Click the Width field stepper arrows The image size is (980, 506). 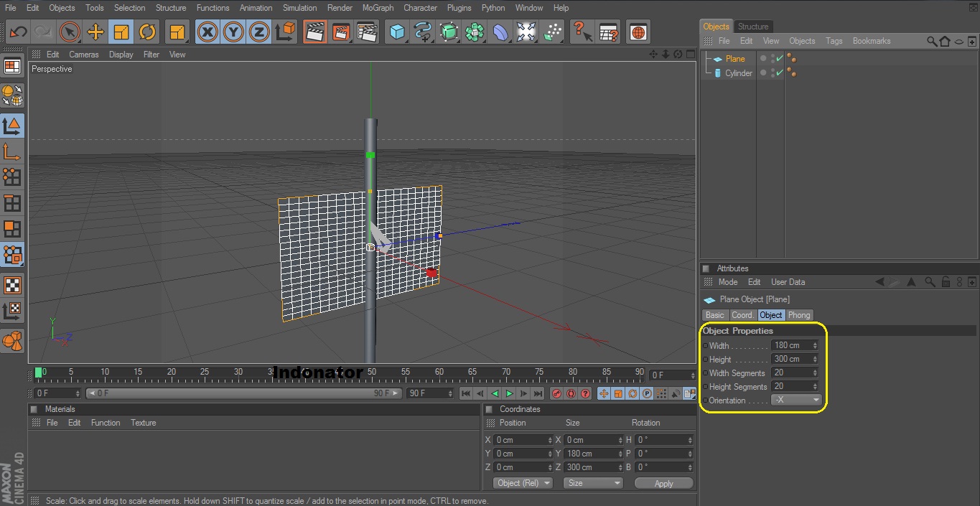814,345
